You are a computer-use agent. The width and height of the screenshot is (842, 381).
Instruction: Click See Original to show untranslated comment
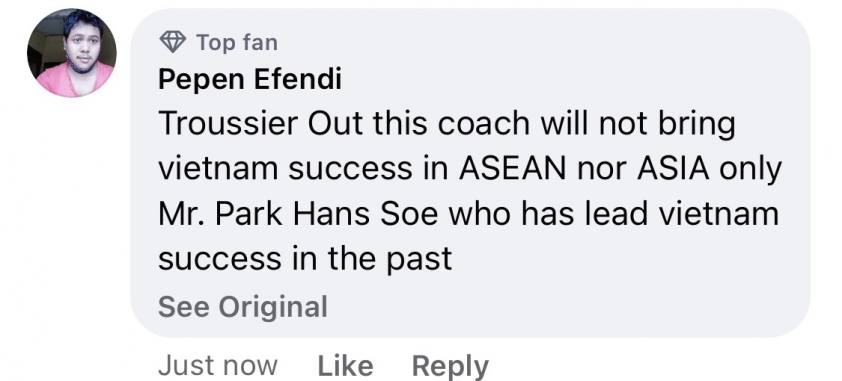point(243,307)
